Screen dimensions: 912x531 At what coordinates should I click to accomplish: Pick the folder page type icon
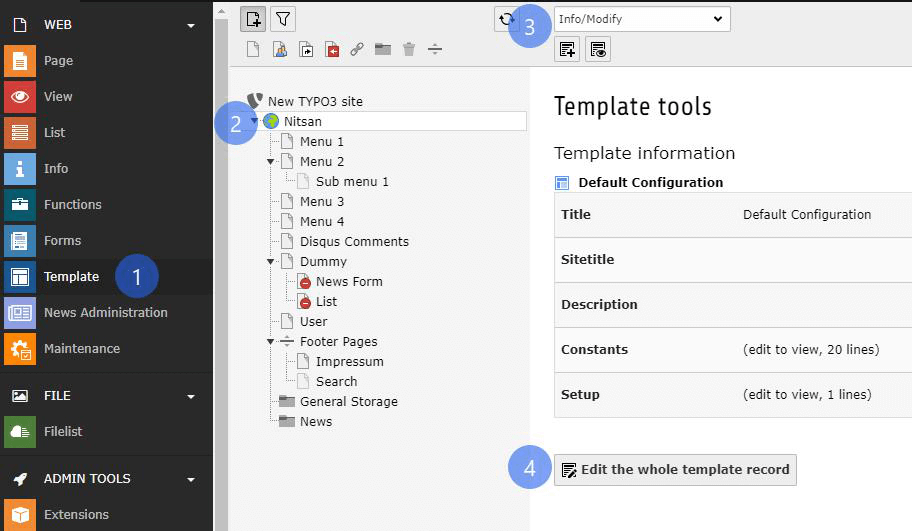(x=383, y=49)
